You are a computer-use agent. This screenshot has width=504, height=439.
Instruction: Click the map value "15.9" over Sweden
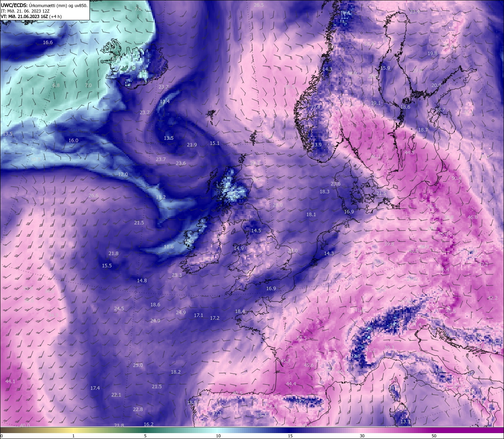pos(385,68)
